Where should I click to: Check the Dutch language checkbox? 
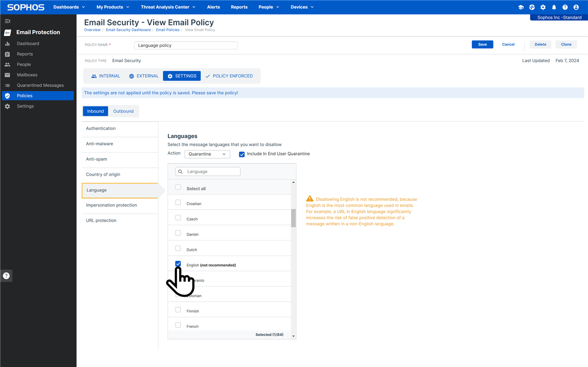point(178,248)
